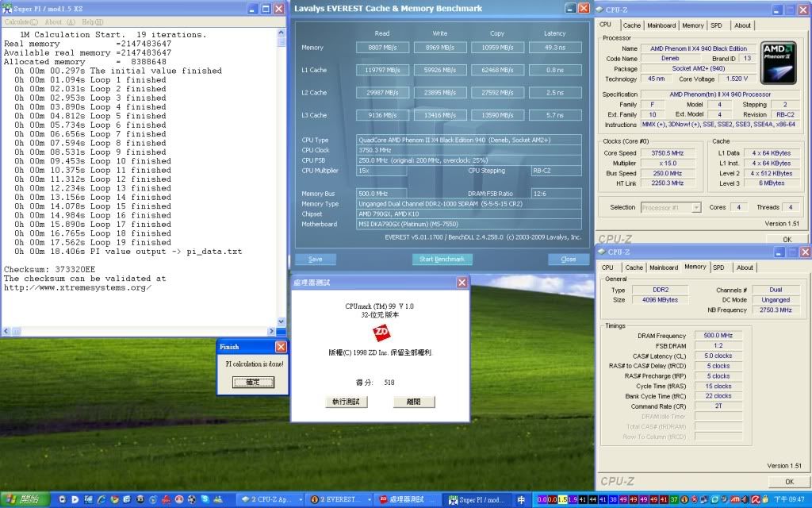
Task: Open the Cache tab in upper CPU-Z
Action: [x=632, y=25]
